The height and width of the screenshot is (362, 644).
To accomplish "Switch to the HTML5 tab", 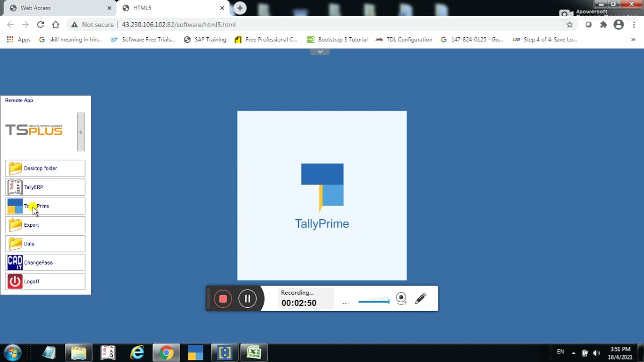I will click(172, 8).
